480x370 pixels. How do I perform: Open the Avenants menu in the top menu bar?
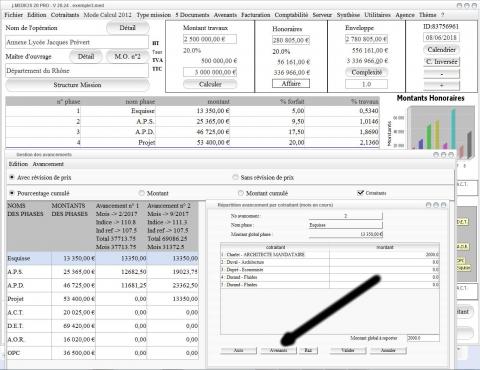coord(225,15)
